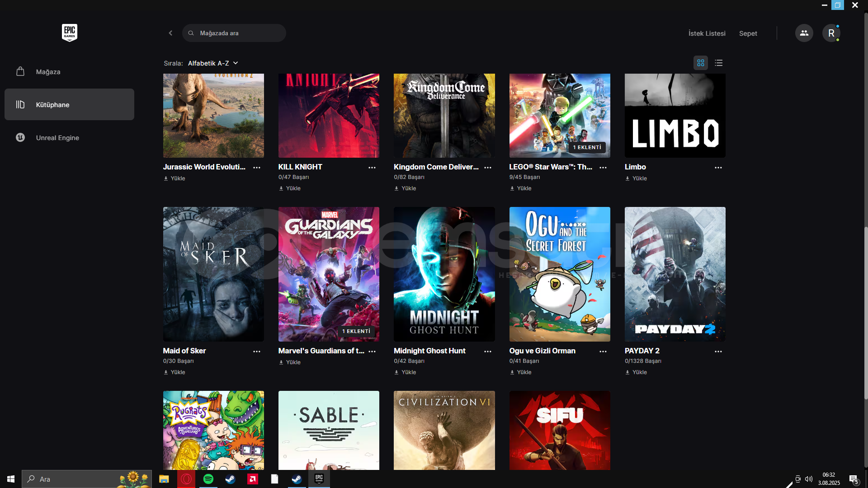The height and width of the screenshot is (488, 868).
Task: Click the volume speaker tray icon
Action: pos(809,479)
